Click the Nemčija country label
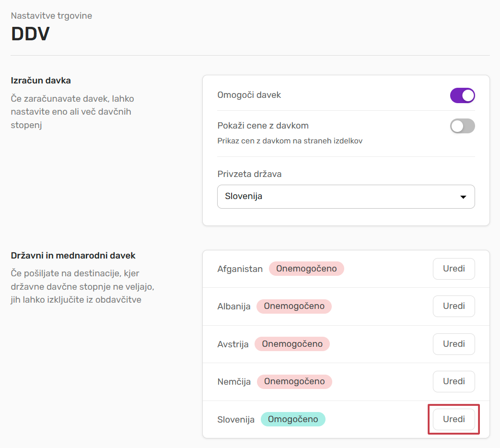Image resolution: width=500 pixels, height=448 pixels. (x=234, y=382)
